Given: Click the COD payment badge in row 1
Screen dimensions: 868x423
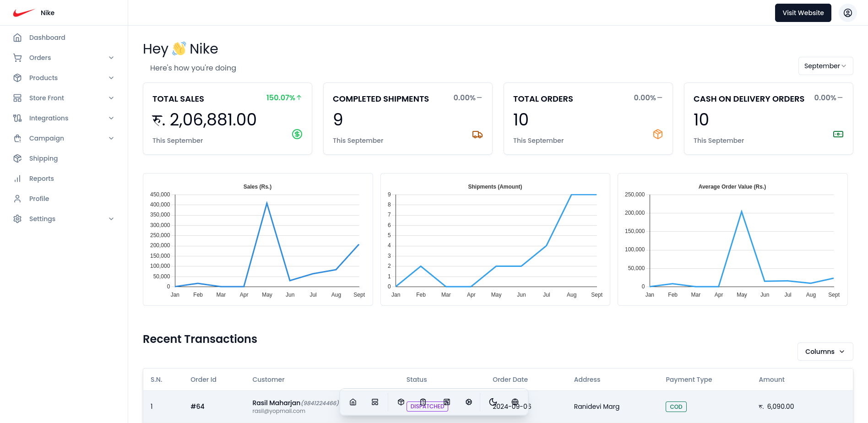Looking at the screenshot, I should [x=676, y=407].
